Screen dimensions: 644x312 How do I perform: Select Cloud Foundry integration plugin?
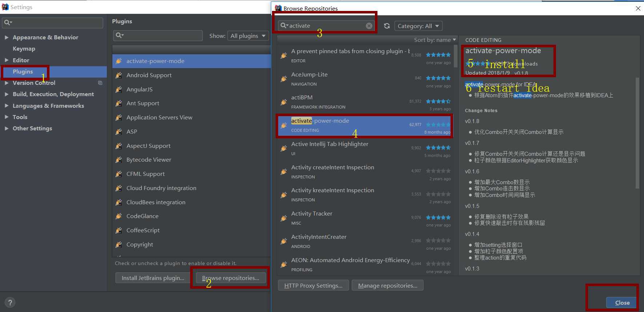pos(192,188)
